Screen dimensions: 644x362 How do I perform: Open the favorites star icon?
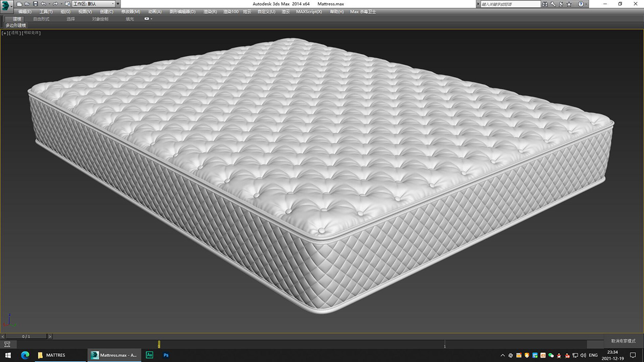pyautogui.click(x=569, y=4)
